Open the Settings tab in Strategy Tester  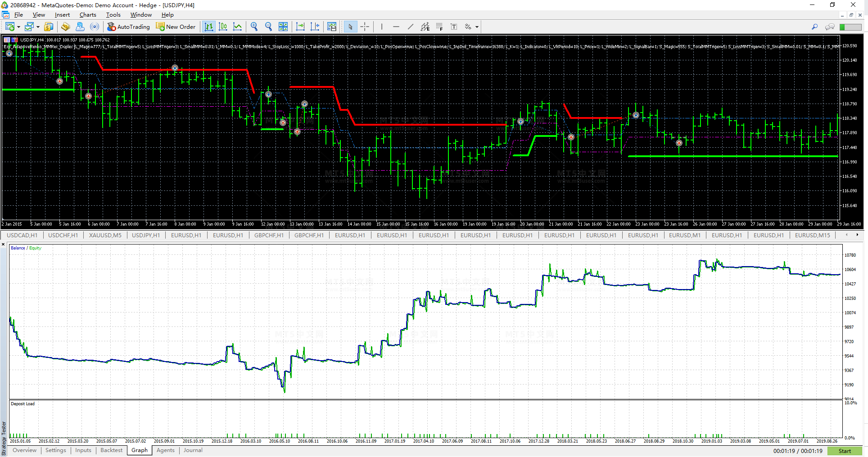56,450
